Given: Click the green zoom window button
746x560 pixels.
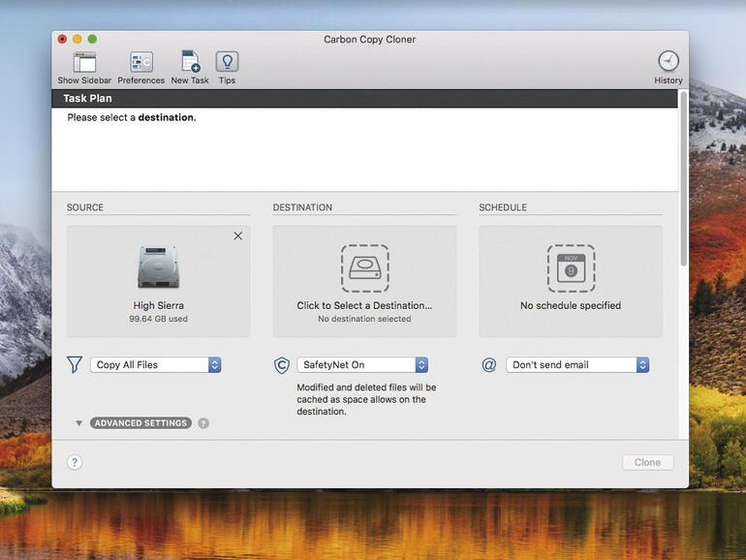Looking at the screenshot, I should [92, 39].
